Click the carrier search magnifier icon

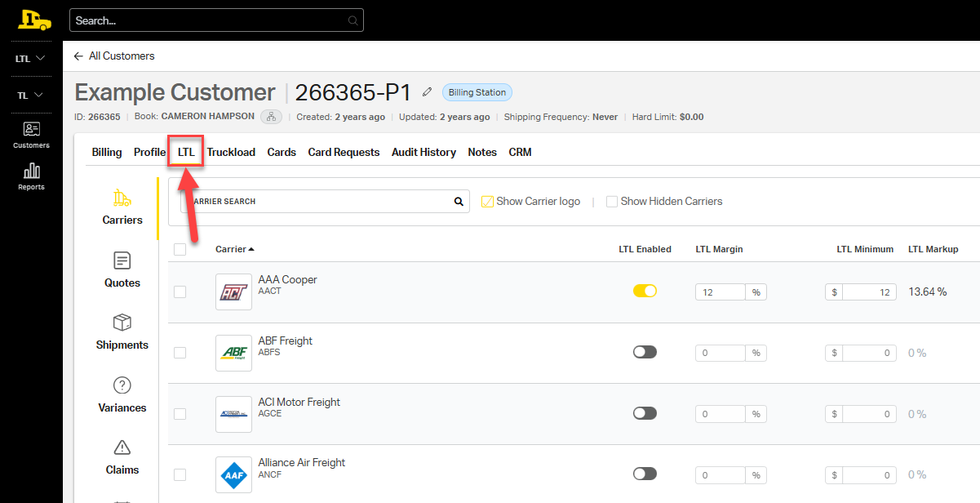tap(459, 202)
